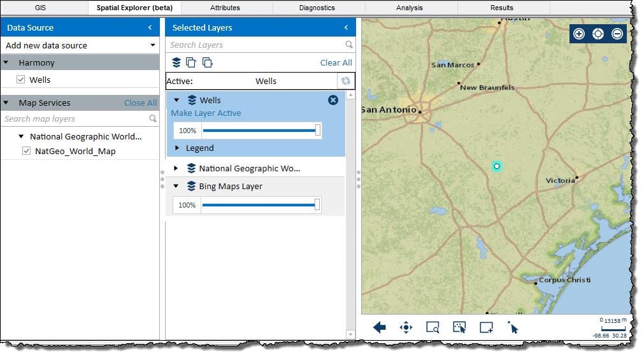Open the Add new data source dropdown

tap(152, 45)
